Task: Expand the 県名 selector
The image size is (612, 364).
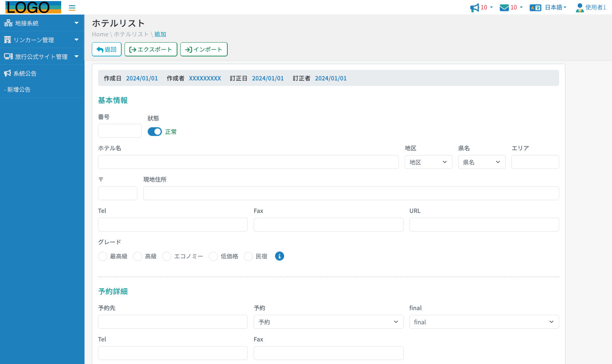Action: (482, 162)
